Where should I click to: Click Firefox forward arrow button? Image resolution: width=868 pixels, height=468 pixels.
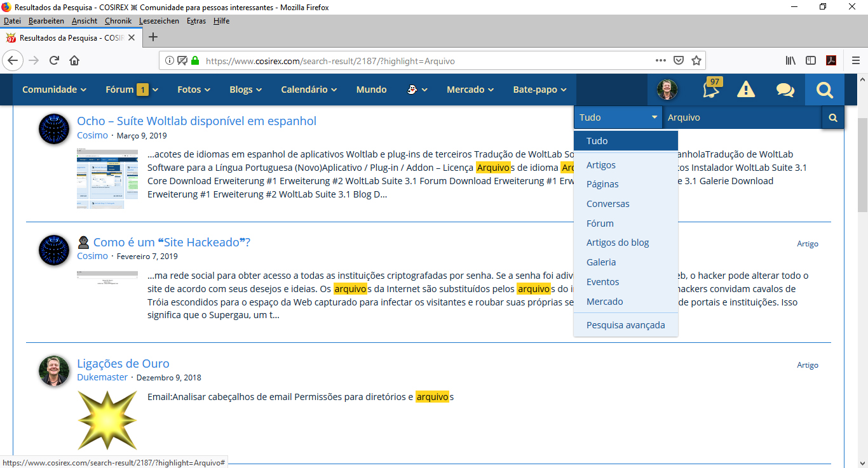click(34, 60)
